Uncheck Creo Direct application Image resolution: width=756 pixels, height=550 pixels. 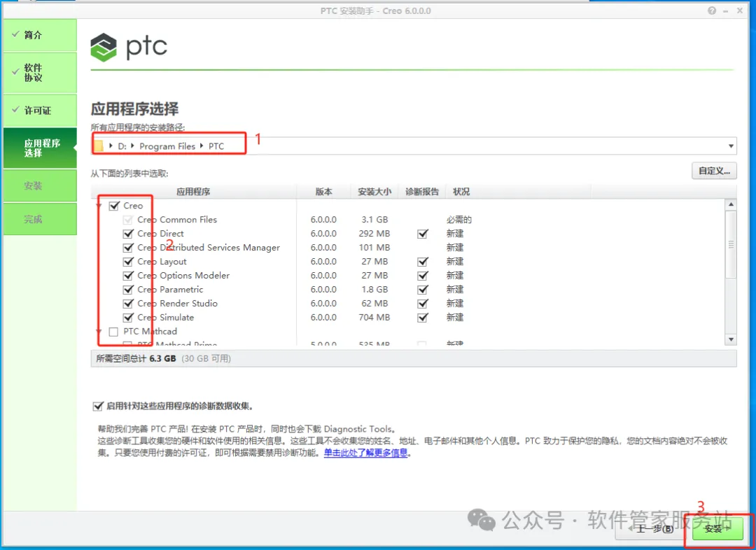(x=128, y=234)
